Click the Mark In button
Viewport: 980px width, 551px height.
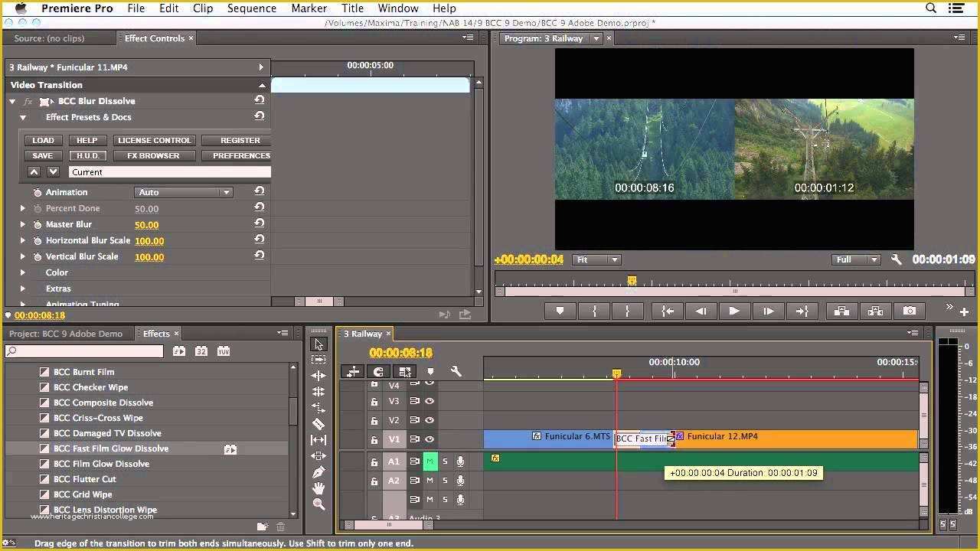click(x=594, y=311)
